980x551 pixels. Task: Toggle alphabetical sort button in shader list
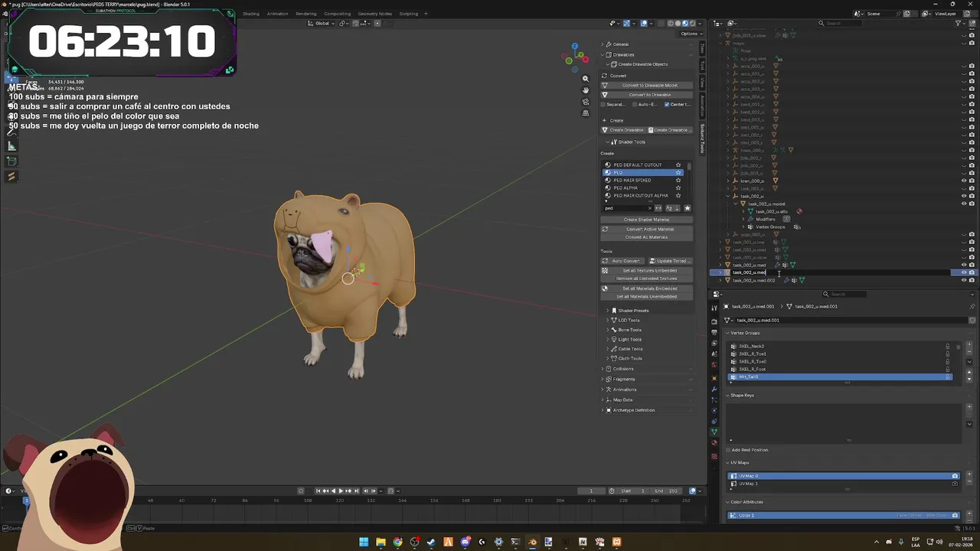[x=668, y=208]
